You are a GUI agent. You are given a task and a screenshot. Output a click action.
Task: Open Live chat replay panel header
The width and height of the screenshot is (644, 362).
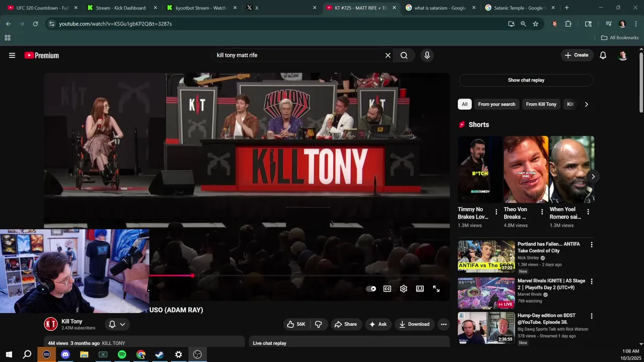pyautogui.click(x=349, y=342)
